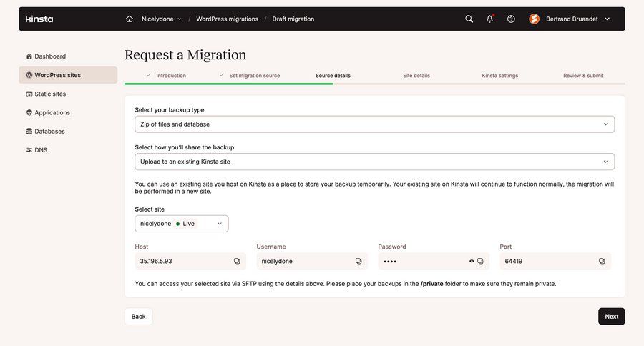Copy the Password value
Image resolution: width=644 pixels, height=346 pixels.
pyautogui.click(x=481, y=262)
